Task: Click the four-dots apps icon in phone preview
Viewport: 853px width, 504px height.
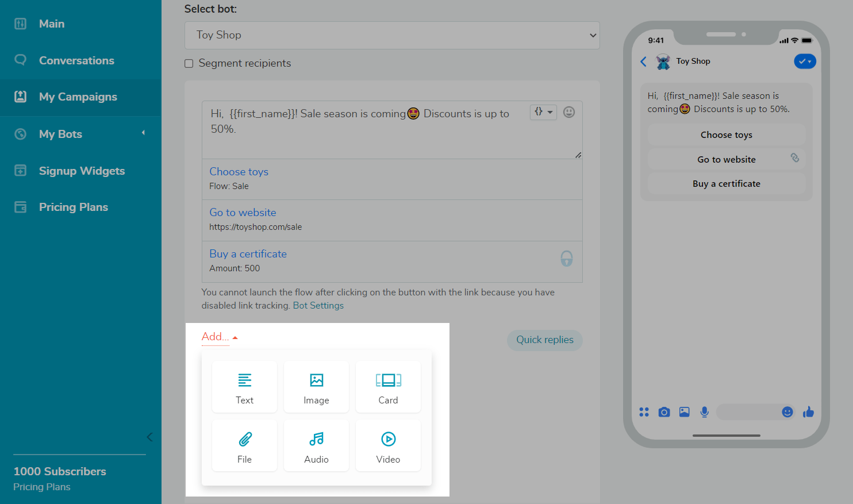Action: (x=644, y=412)
